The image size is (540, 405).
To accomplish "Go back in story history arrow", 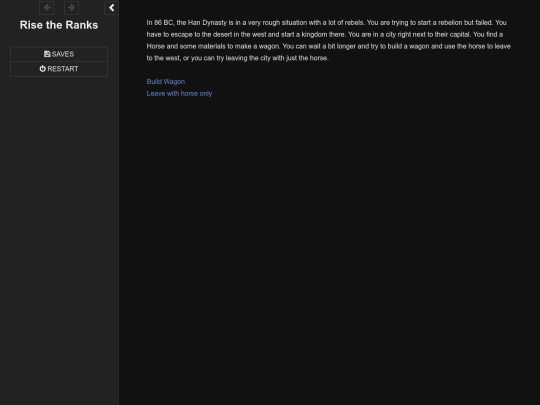I will click(x=46, y=8).
